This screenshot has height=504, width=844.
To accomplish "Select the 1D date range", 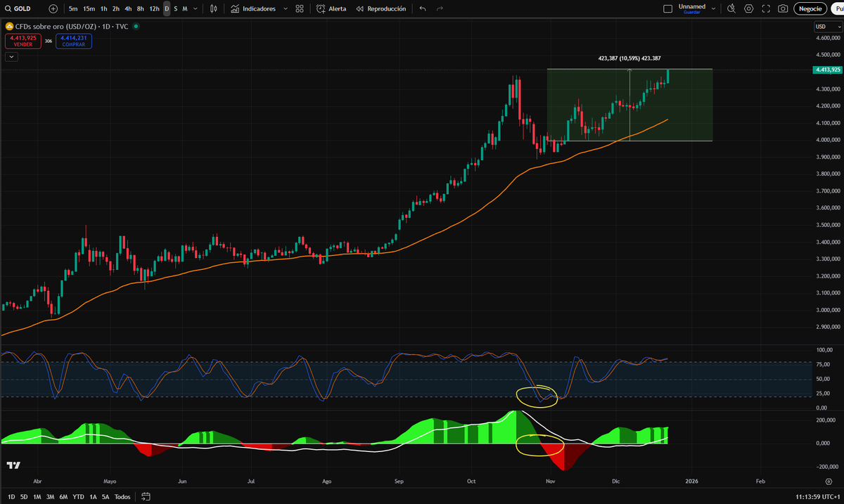I will click(x=11, y=497).
